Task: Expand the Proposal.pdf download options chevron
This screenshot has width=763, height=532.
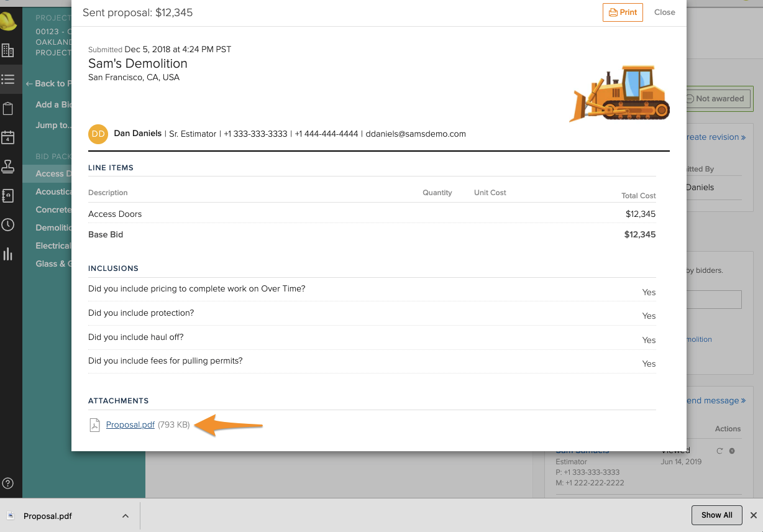Action: point(126,516)
